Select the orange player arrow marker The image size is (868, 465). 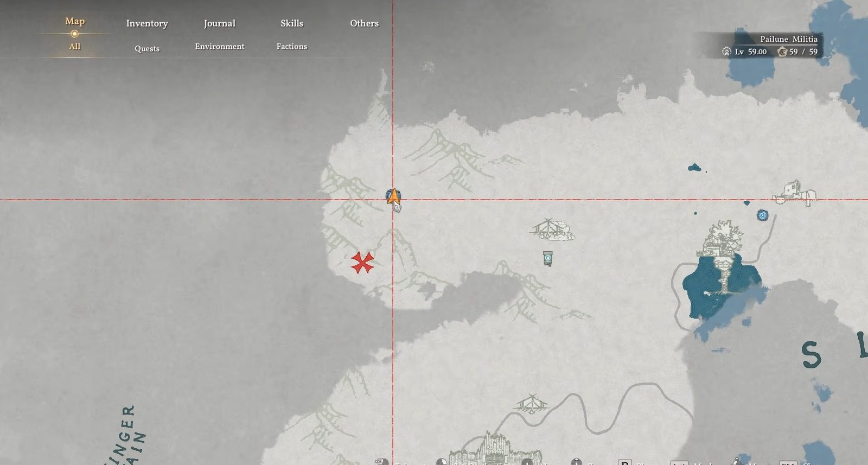[393, 196]
